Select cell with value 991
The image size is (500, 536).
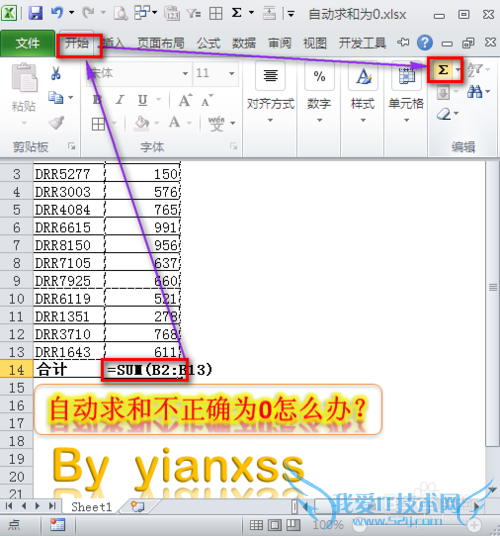(143, 228)
